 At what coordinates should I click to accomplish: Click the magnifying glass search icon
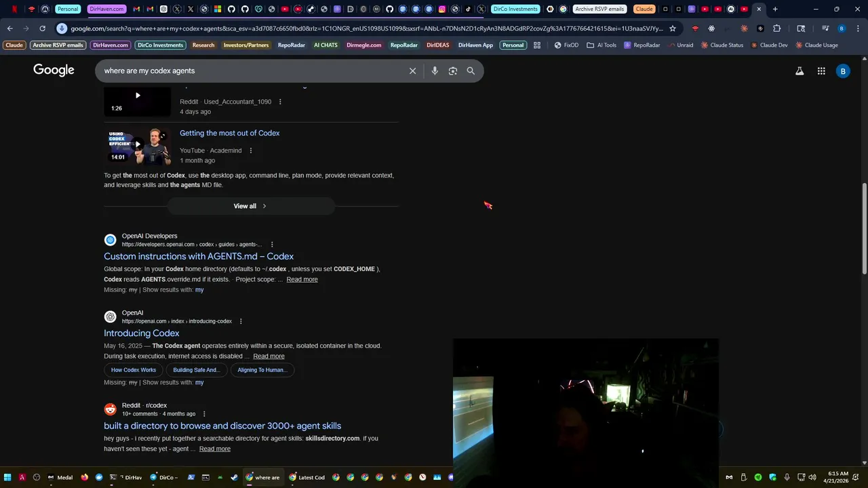[x=471, y=70]
